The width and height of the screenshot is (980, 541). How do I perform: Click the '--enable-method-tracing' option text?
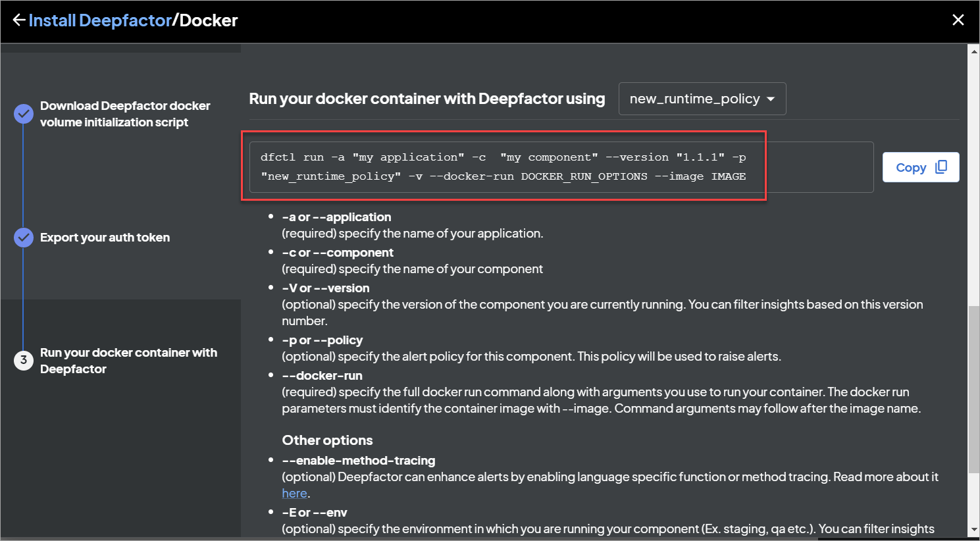coord(359,461)
